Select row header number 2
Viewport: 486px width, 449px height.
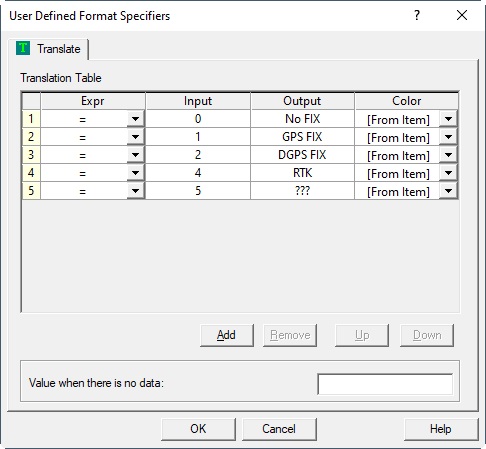31,137
